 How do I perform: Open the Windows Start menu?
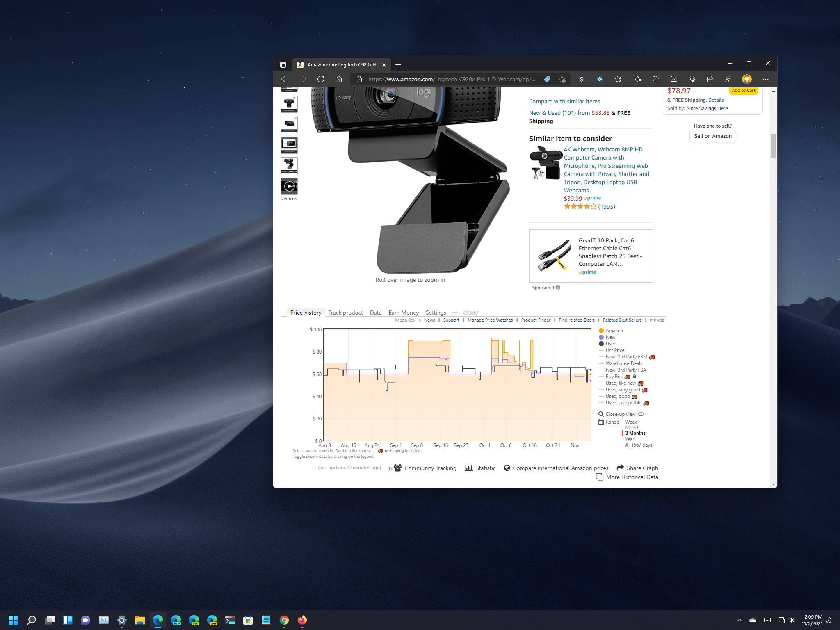click(x=13, y=620)
